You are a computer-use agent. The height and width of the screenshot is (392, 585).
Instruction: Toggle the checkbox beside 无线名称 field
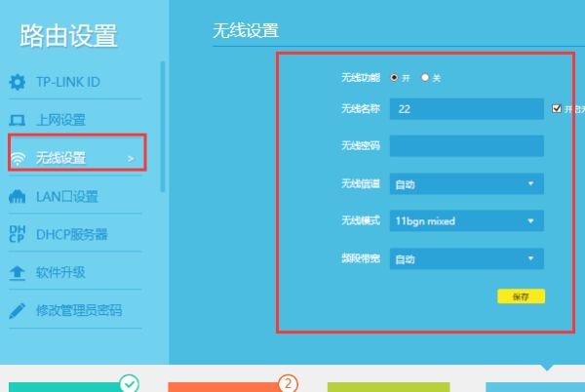tap(557, 108)
